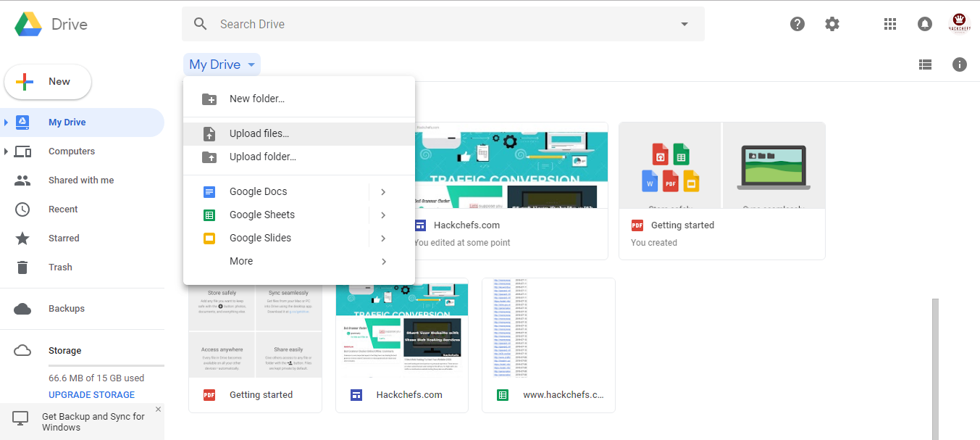This screenshot has width=980, height=440.
Task: Open Trash in the sidebar
Action: coord(82,267)
